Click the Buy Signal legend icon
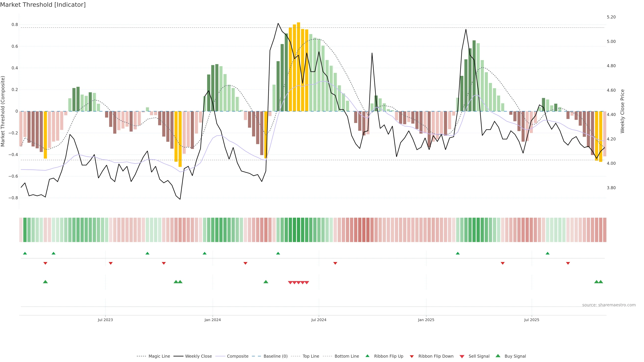 pos(498,356)
